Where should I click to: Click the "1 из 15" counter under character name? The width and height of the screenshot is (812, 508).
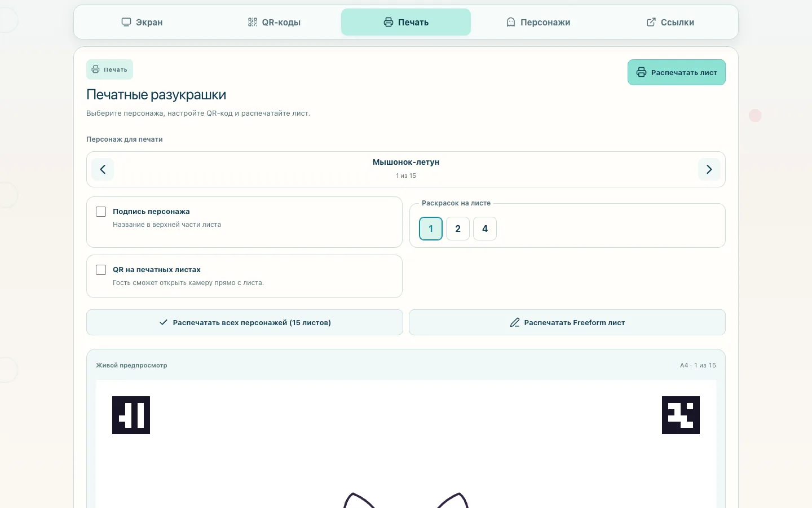[406, 176]
